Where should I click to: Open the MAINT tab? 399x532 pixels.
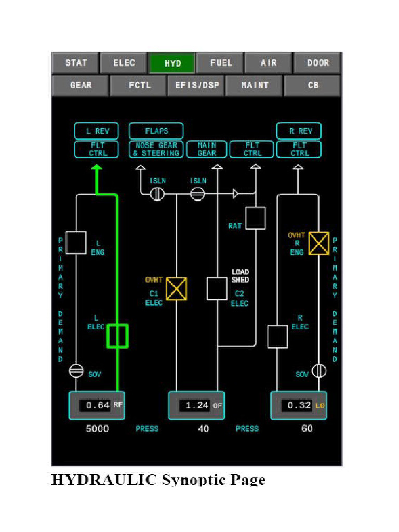point(255,85)
